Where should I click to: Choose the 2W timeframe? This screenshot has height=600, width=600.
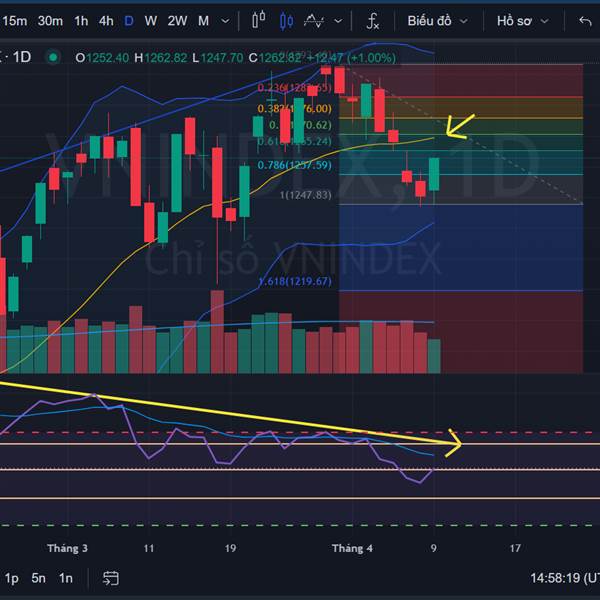click(177, 21)
